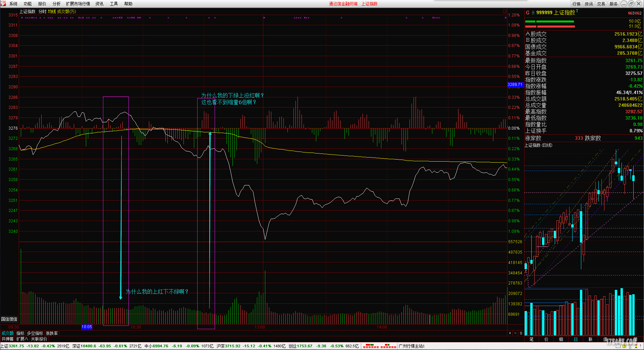Click the cyan T marker after 上证指数
This screenshot has width=644, height=350.
click(577, 11)
